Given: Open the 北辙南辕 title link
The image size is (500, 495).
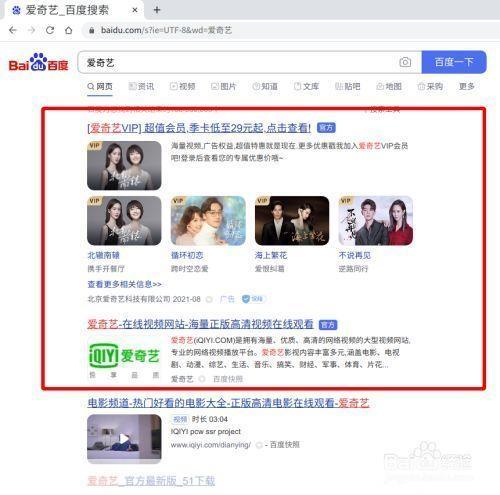Looking at the screenshot, I should coord(103,256).
